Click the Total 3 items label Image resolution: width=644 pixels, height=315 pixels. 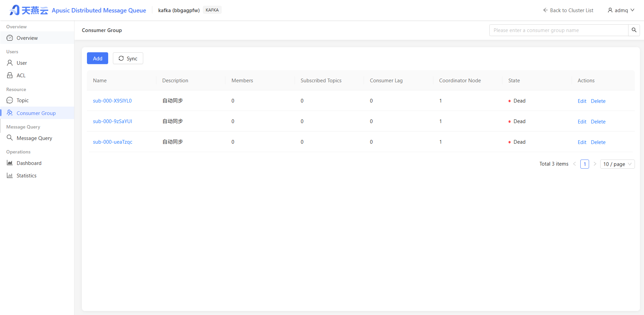554,164
